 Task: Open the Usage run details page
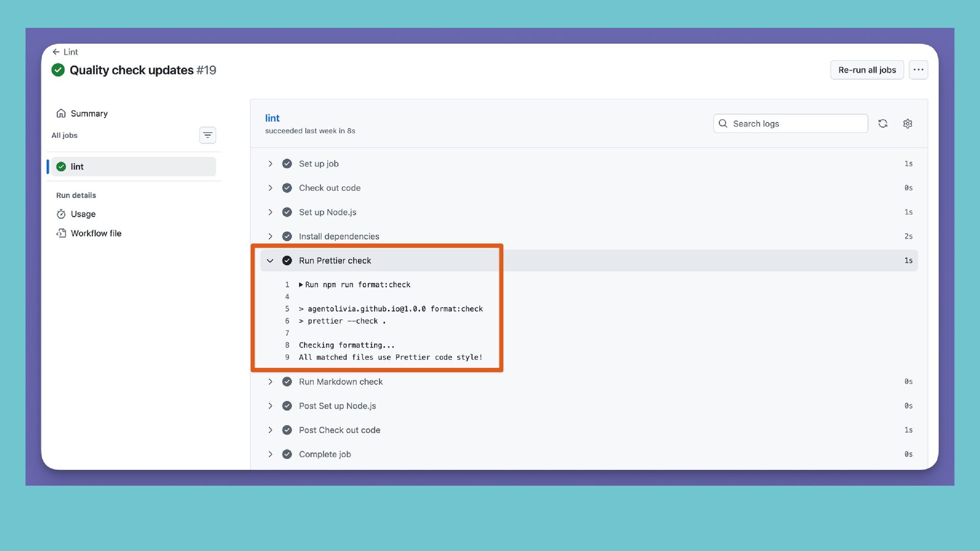(83, 214)
